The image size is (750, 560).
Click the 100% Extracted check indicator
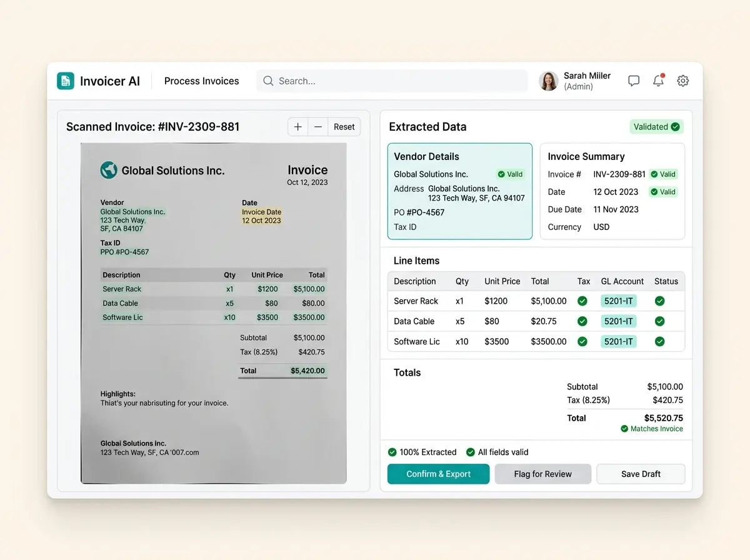pyautogui.click(x=422, y=452)
